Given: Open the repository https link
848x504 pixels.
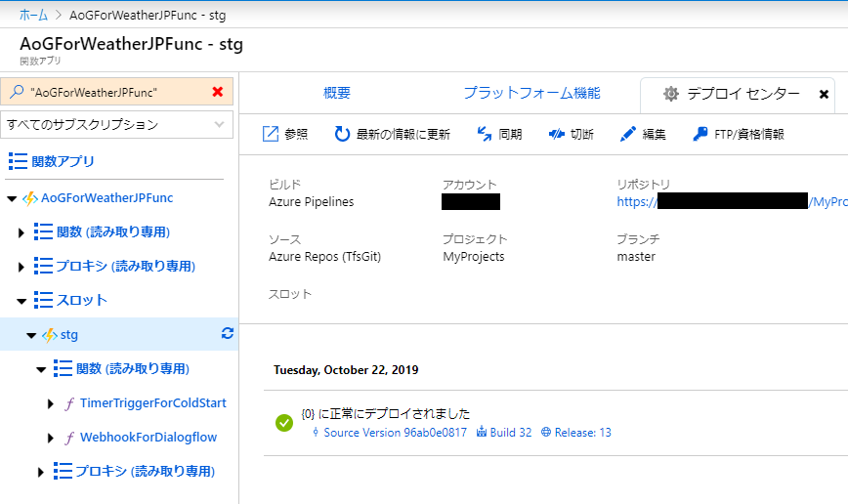Looking at the screenshot, I should 733,202.
